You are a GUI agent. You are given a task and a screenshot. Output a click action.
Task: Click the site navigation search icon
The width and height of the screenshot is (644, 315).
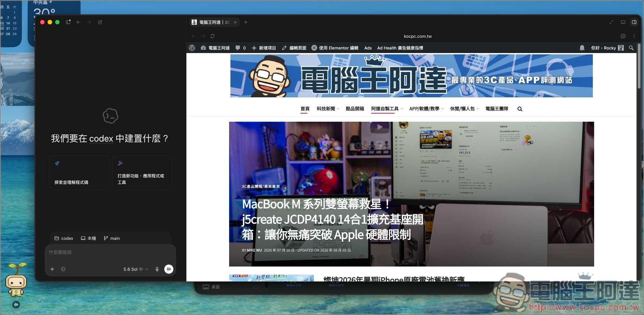(x=520, y=109)
